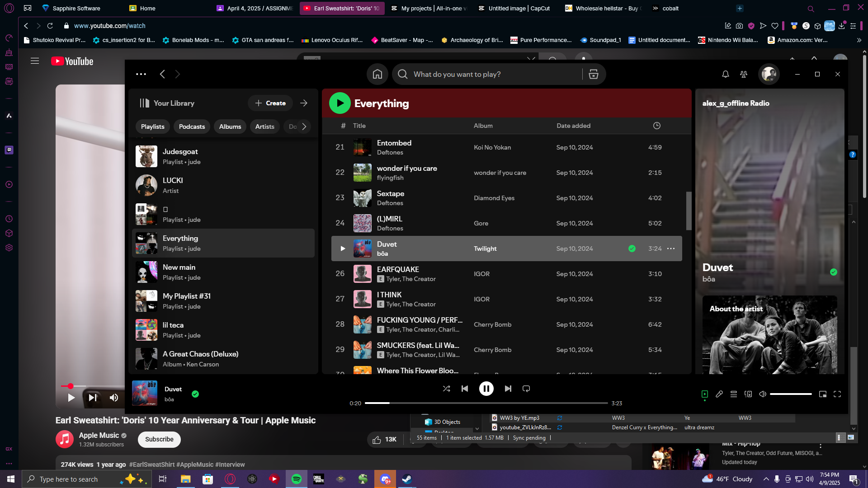This screenshot has width=868, height=488.
Task: Select the Podcasts filter tab
Action: point(192,127)
